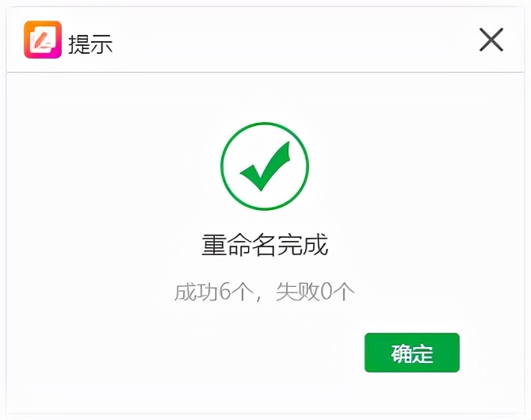
Task: Click the pencil-and-paper icon in title bar
Action: tap(43, 40)
